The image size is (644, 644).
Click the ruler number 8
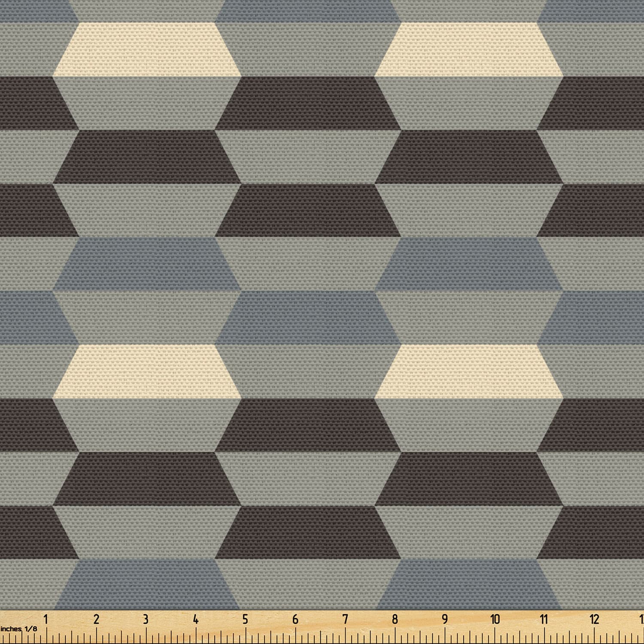click(395, 619)
